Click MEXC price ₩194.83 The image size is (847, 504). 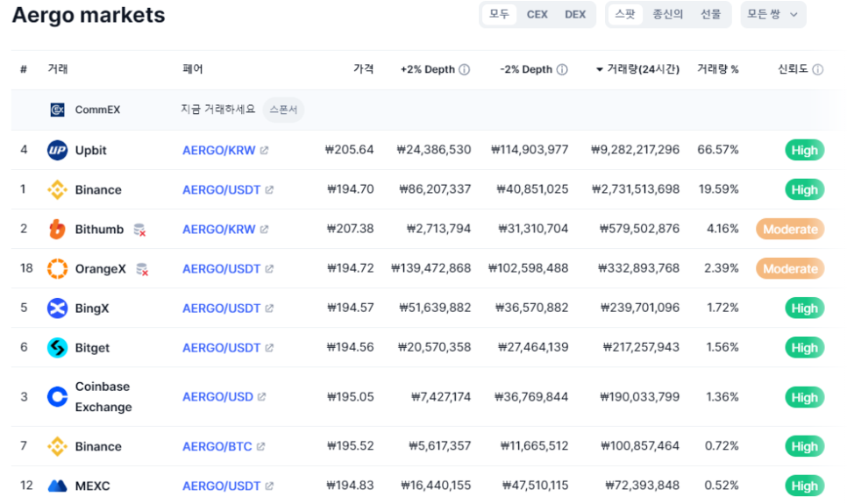[351, 485]
